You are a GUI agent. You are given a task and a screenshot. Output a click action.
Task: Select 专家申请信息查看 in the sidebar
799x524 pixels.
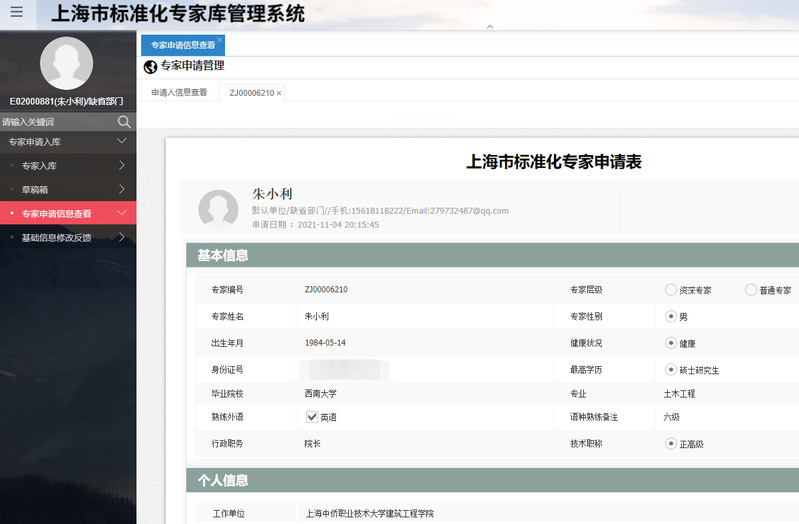click(57, 214)
